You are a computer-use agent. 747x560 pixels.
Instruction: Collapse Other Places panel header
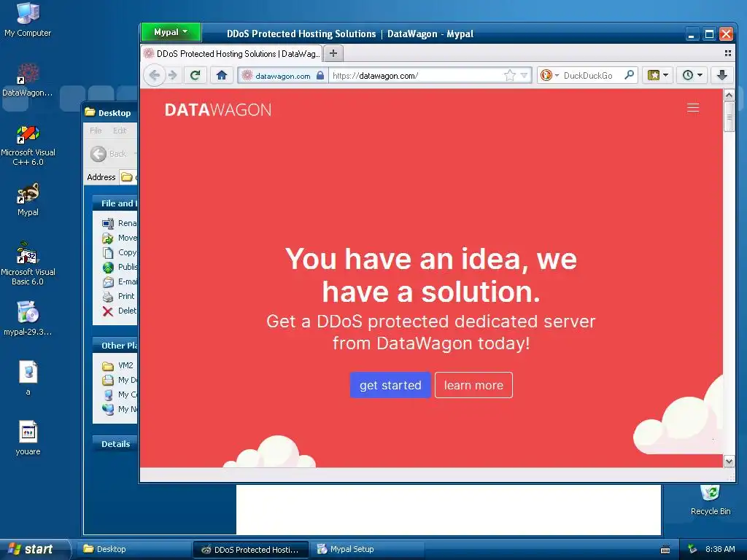(115, 346)
